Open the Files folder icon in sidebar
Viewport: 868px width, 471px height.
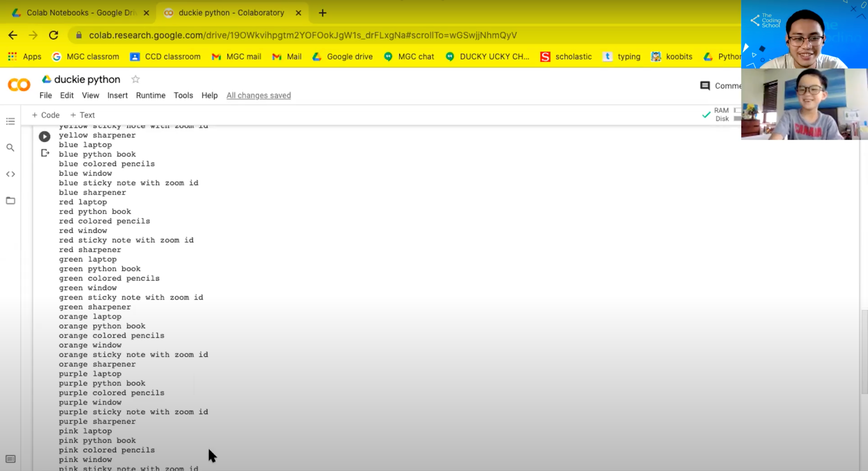click(x=11, y=201)
